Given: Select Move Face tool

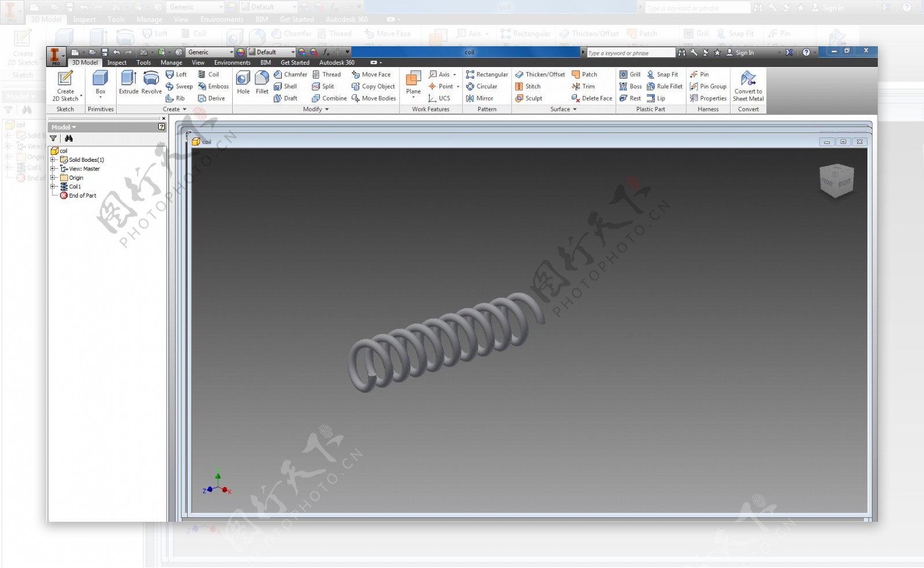Looking at the screenshot, I should [x=371, y=75].
